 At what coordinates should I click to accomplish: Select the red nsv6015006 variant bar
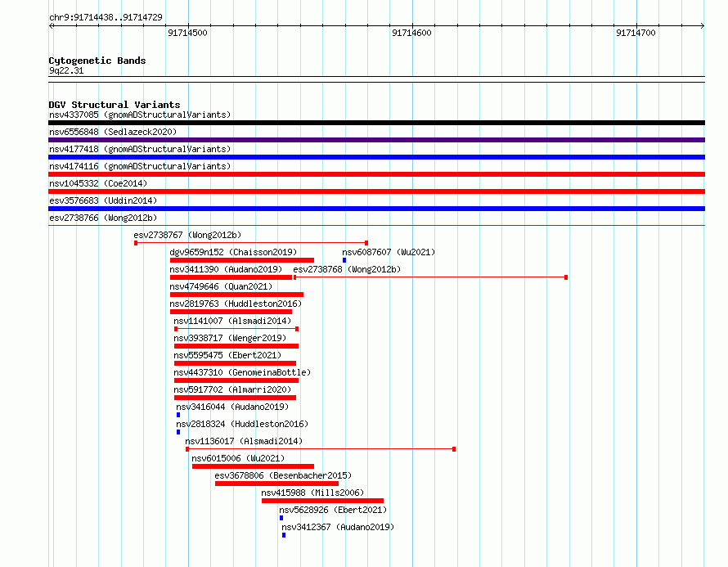(253, 466)
